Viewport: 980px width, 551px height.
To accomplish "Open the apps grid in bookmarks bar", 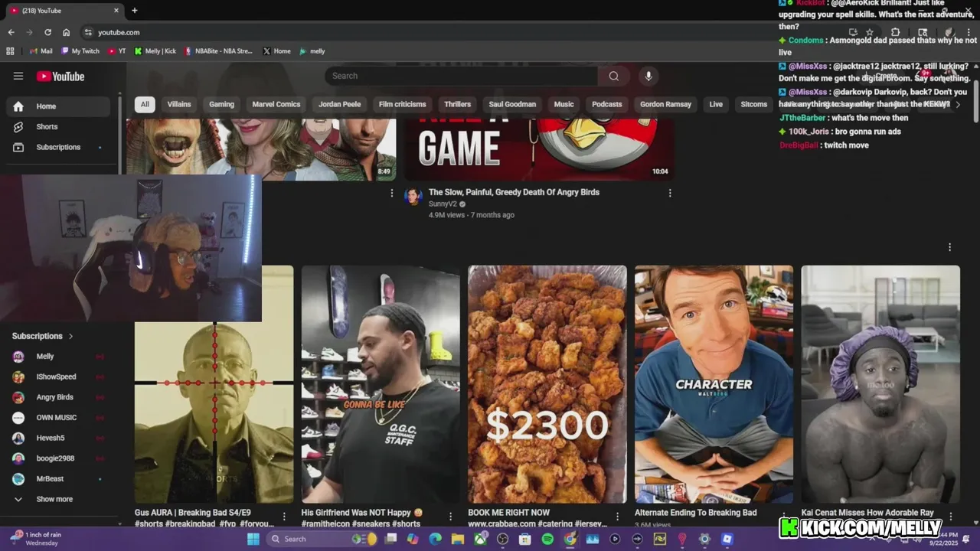I will pos(10,51).
